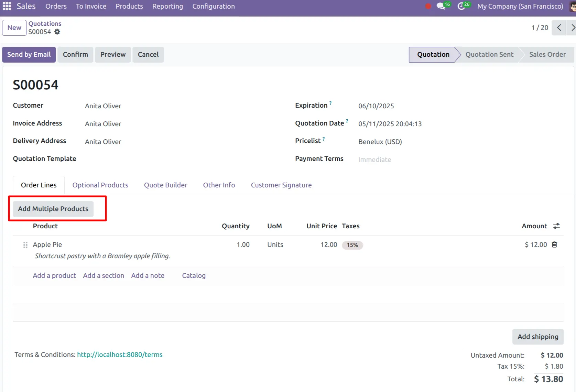Open the messages icon with badge 16
Viewport: 576px width, 392px height.
pyautogui.click(x=443, y=6)
